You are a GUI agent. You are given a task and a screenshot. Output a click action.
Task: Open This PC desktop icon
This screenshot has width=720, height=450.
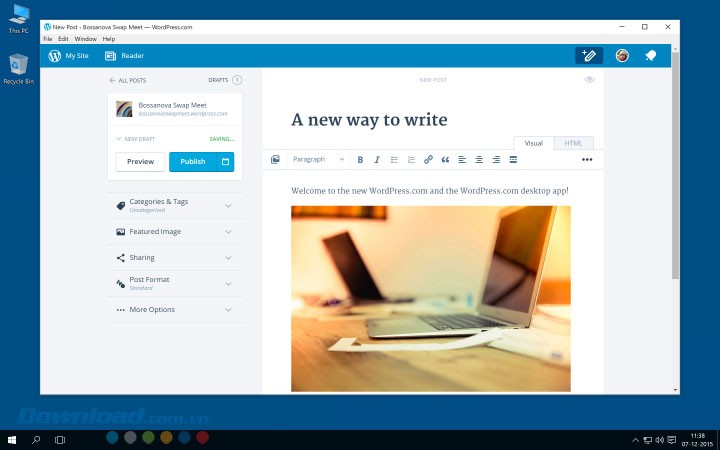(x=19, y=18)
